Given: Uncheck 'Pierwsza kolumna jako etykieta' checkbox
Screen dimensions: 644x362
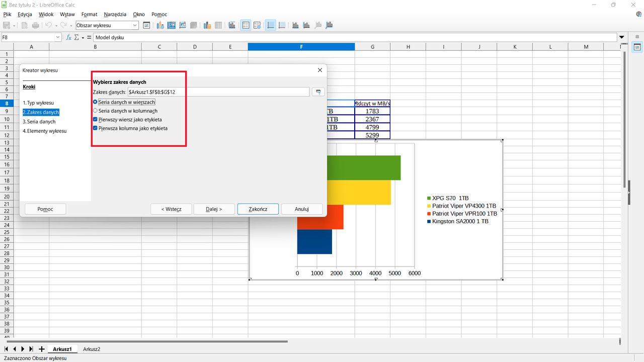Looking at the screenshot, I should point(95,128).
